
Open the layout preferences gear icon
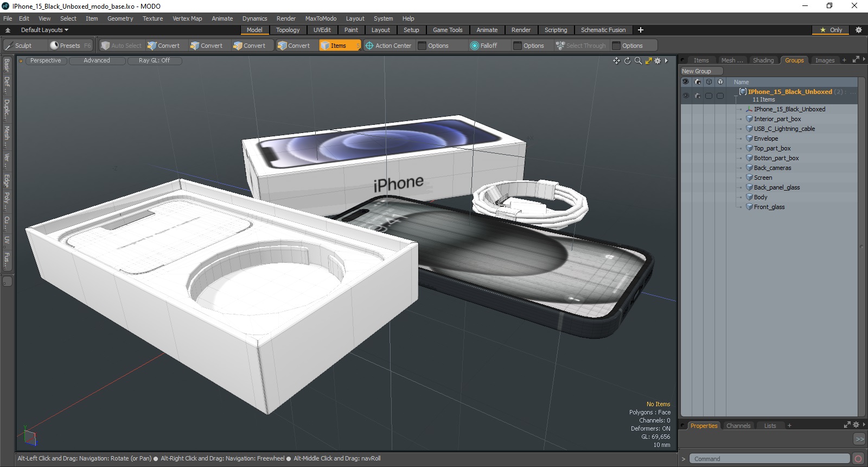[858, 30]
